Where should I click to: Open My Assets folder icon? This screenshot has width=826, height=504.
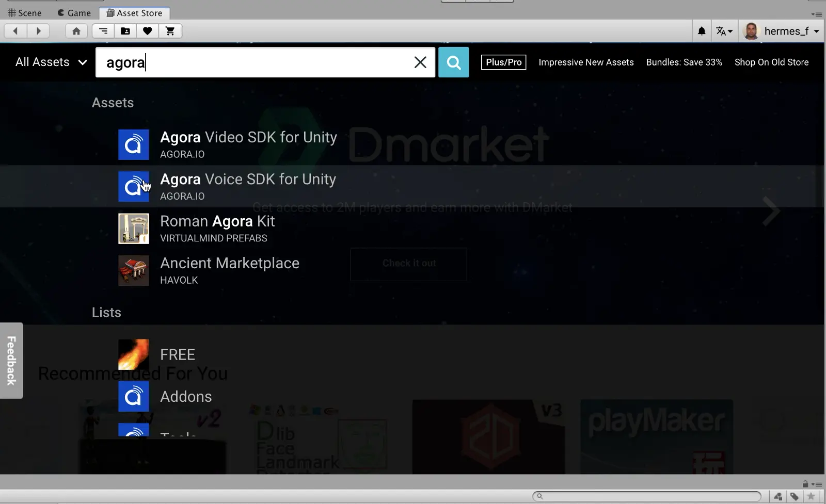click(125, 31)
